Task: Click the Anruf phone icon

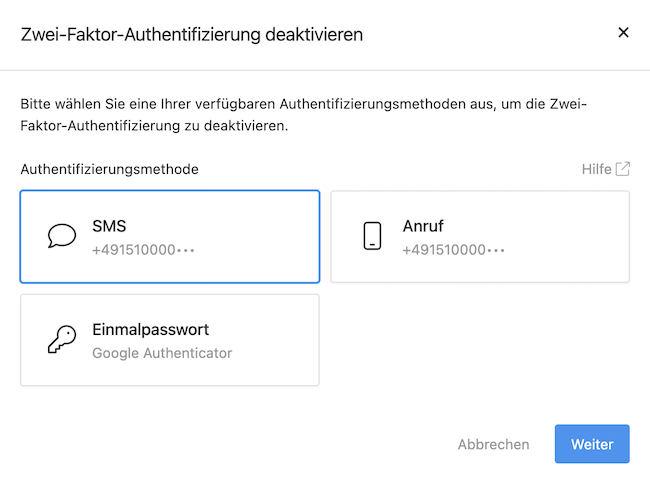Action: [x=372, y=236]
